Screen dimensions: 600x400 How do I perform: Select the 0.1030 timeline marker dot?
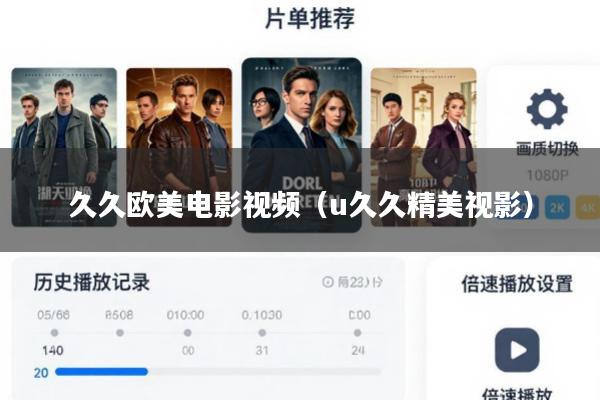[262, 333]
